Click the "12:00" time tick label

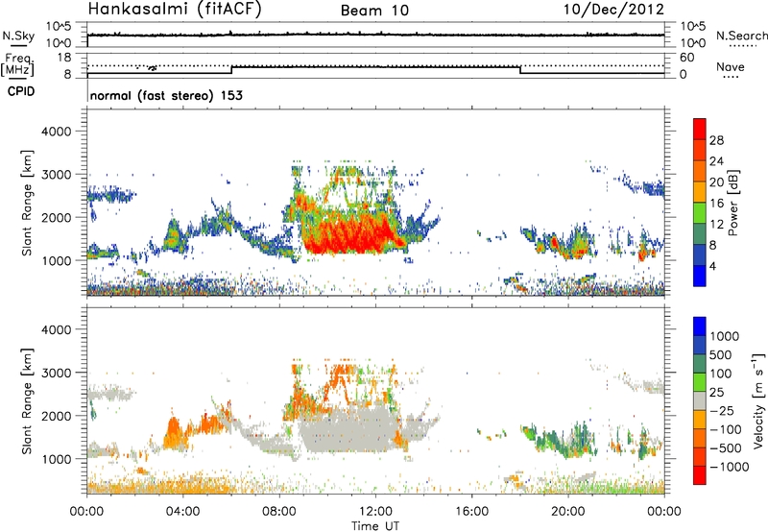[375, 512]
